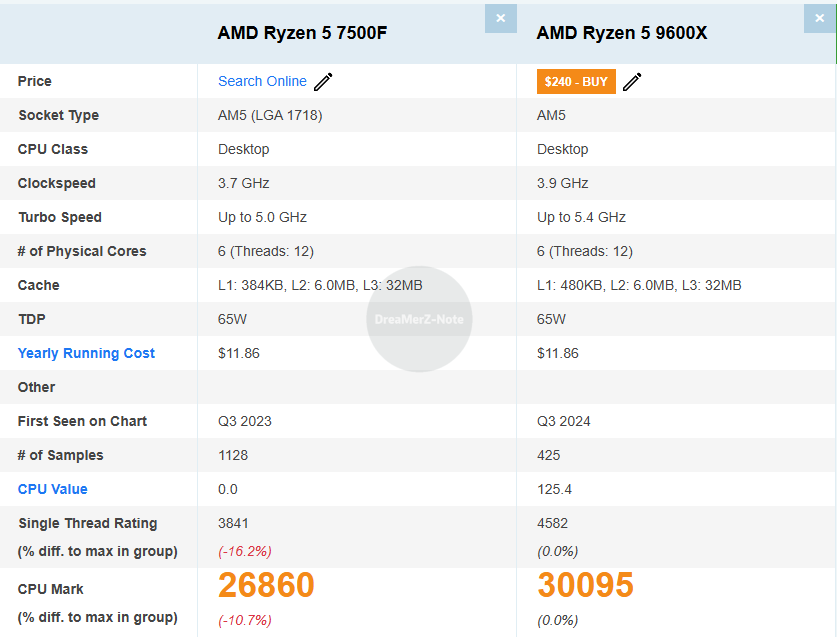Click the AMD Ryzen 5 9600X heading

click(x=622, y=33)
